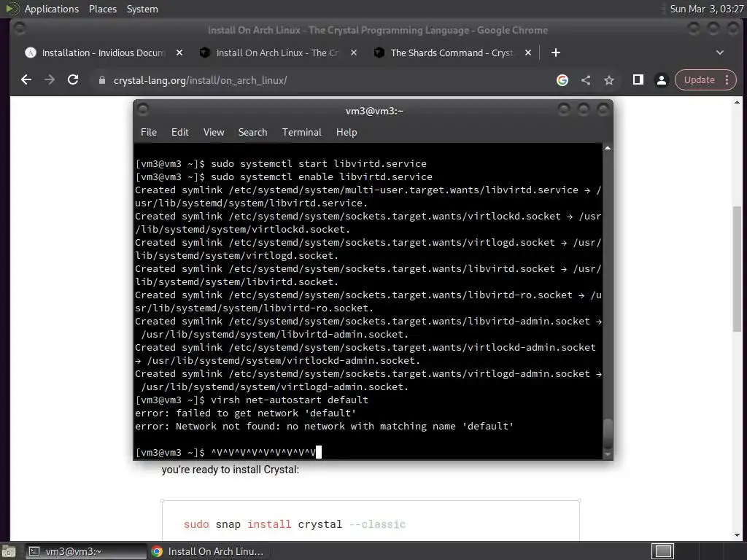Viewport: 747px width, 560px height.
Task: Click the date and time clock
Action: click(x=706, y=9)
